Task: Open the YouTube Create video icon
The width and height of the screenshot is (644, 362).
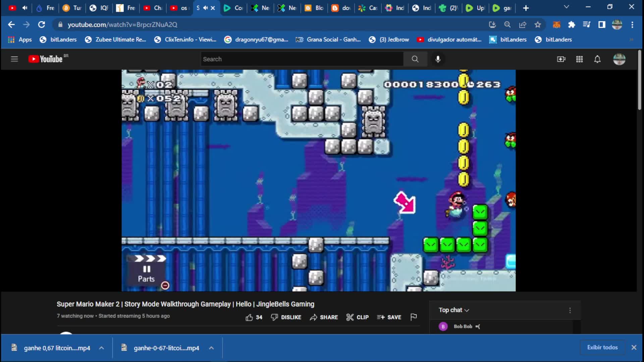Action: tap(561, 59)
